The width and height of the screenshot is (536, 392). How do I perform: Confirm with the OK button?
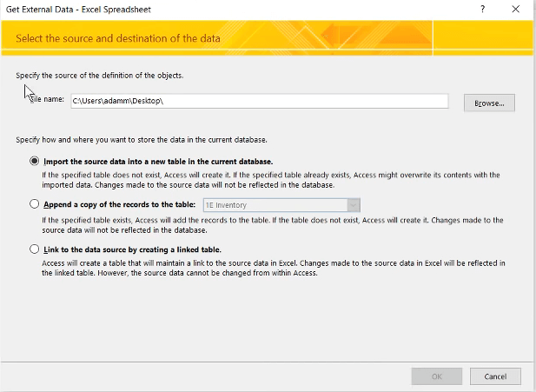(436, 376)
